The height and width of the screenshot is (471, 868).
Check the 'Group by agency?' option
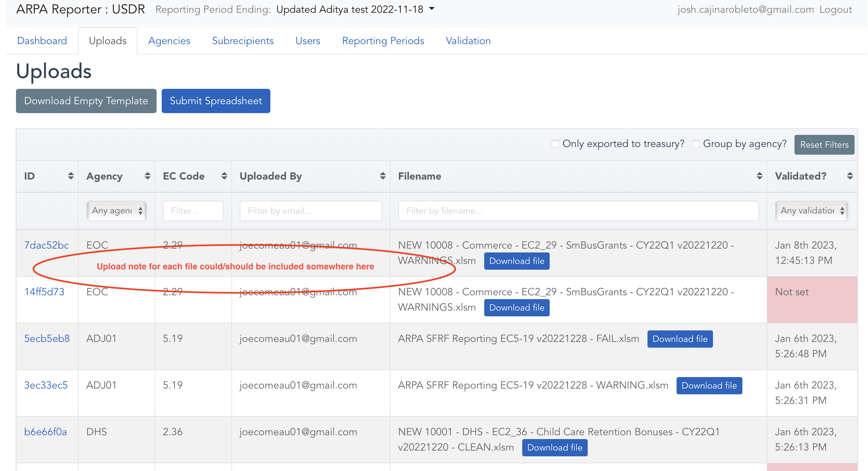[695, 143]
